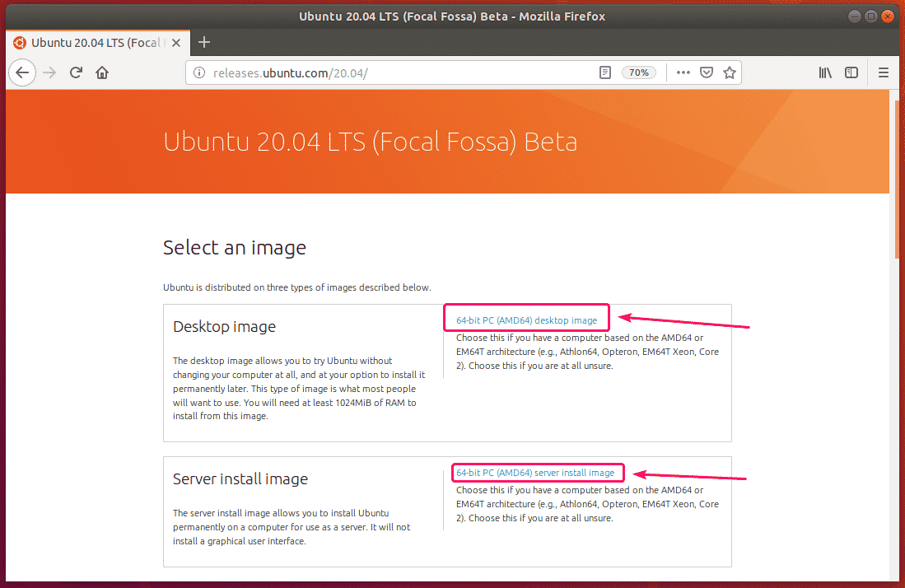Image resolution: width=905 pixels, height=588 pixels.
Task: Click the 'Server install image' heading
Action: click(240, 479)
